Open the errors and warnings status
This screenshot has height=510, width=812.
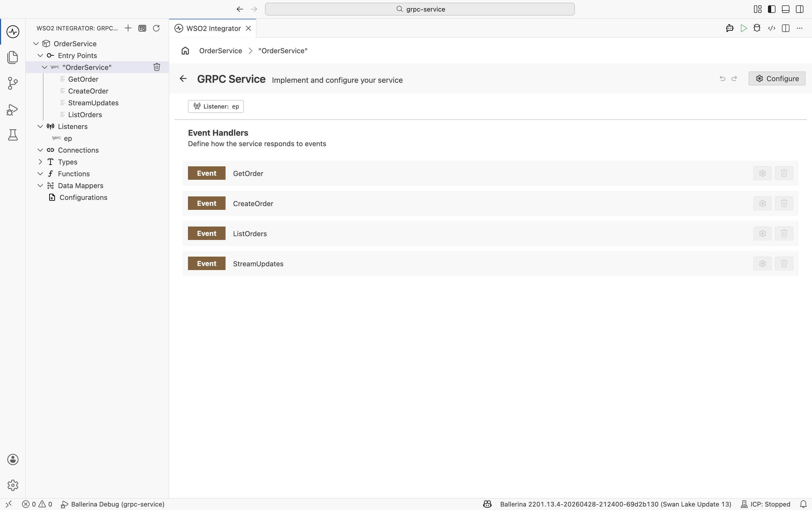(37, 504)
